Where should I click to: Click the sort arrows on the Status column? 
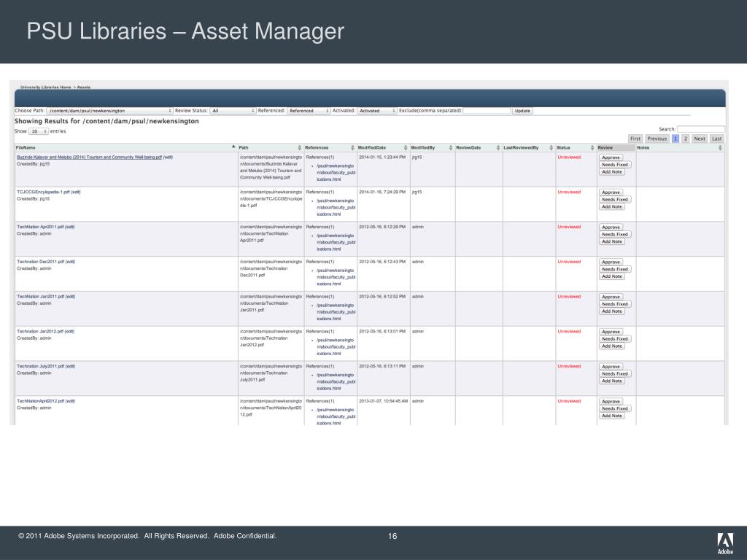click(x=592, y=147)
